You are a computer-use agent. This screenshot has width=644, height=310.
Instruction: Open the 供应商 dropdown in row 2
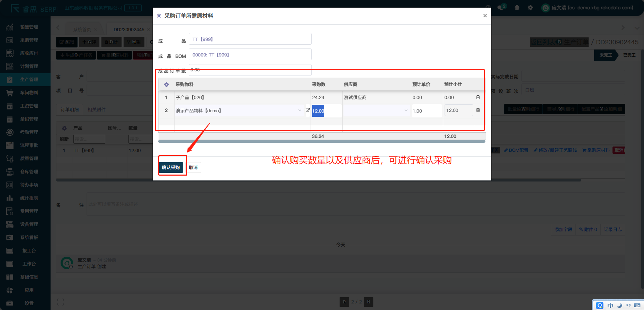(406, 110)
